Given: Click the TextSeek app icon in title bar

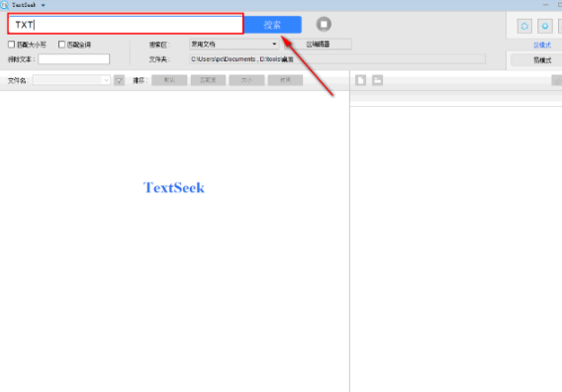Looking at the screenshot, I should 5,5.
